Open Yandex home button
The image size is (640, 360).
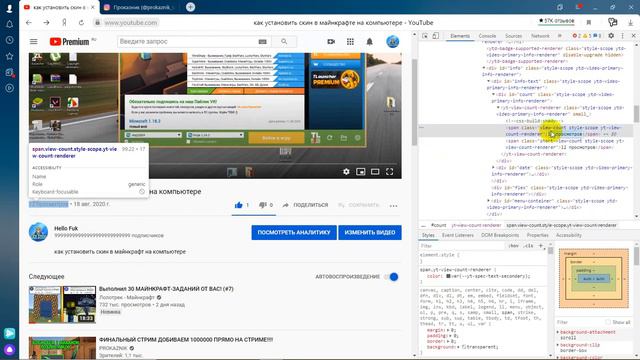[x=64, y=23]
